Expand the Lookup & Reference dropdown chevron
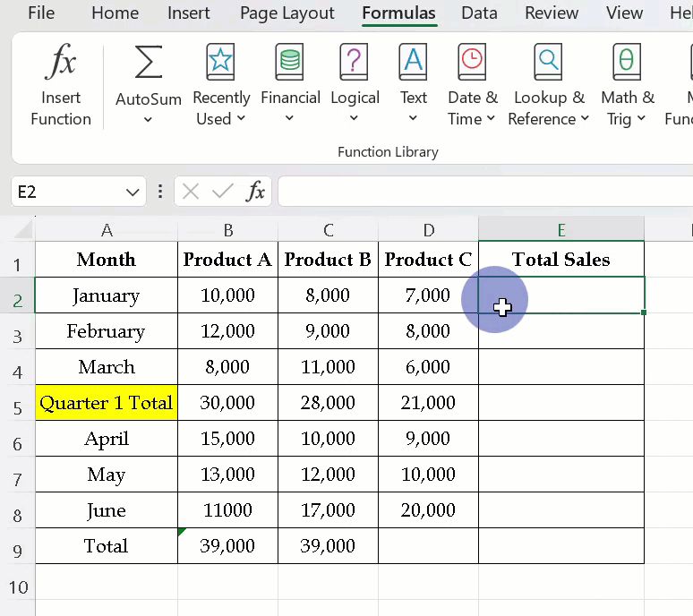The width and height of the screenshot is (693, 616). pos(585,118)
